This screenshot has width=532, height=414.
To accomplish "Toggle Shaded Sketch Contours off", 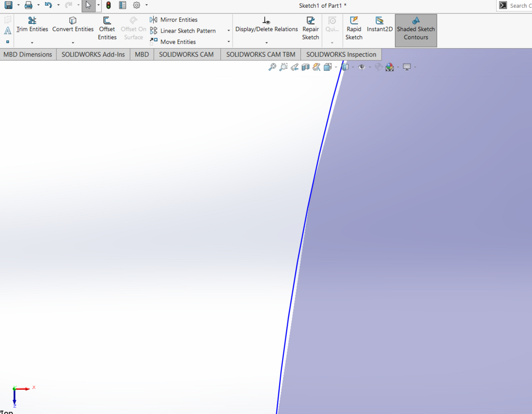I will 416,29.
